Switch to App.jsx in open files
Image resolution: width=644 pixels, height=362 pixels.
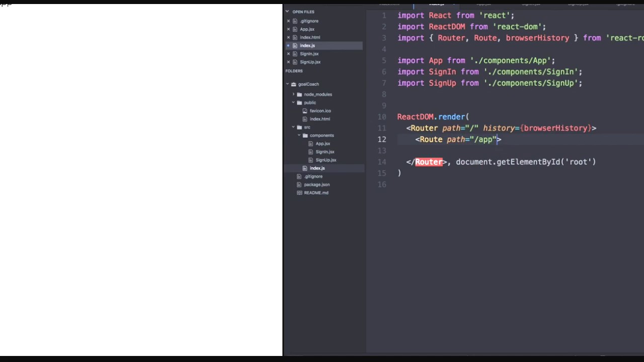point(307,29)
